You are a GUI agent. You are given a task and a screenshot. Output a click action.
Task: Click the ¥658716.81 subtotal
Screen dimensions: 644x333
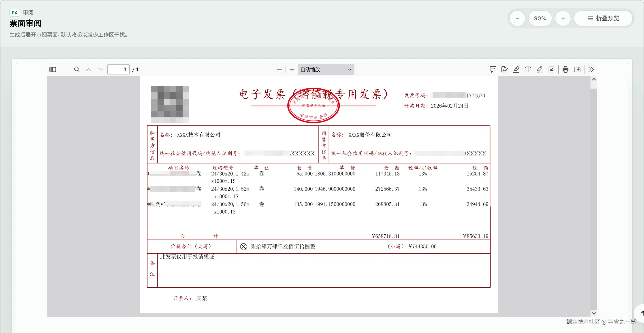386,236
